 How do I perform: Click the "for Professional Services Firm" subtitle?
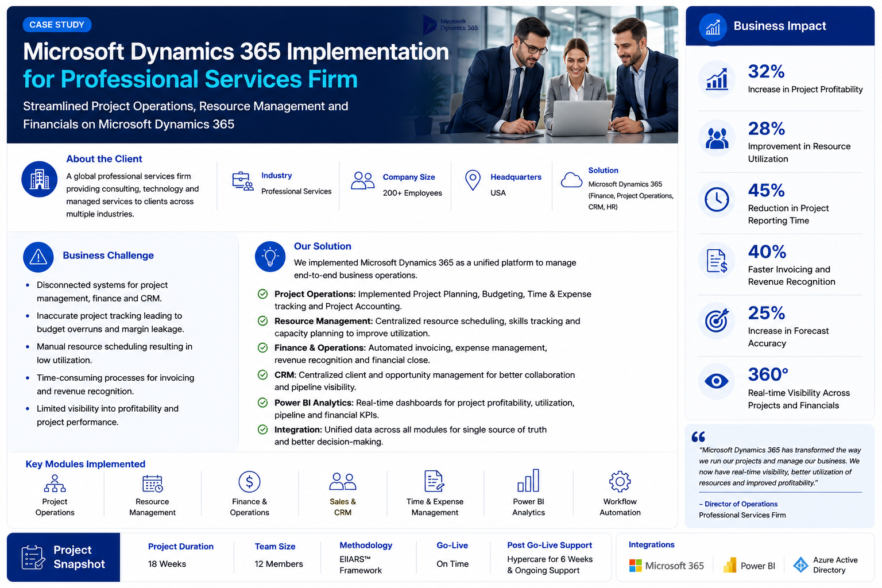(190, 79)
